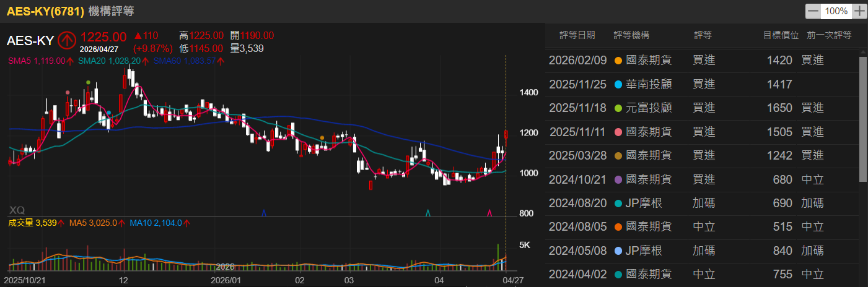This screenshot has width=868, height=287.
Task: Click the orange rating dot on the chart
Action: pyautogui.click(x=322, y=137)
